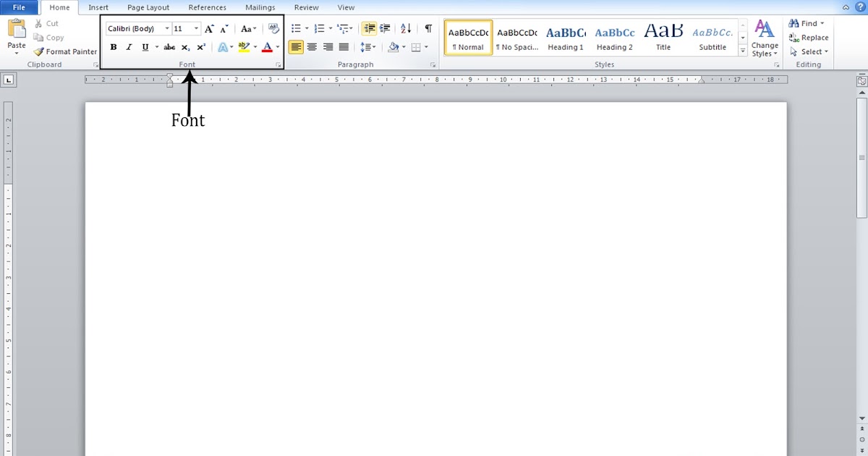Apply italic formatting
The height and width of the screenshot is (456, 868).
129,46
